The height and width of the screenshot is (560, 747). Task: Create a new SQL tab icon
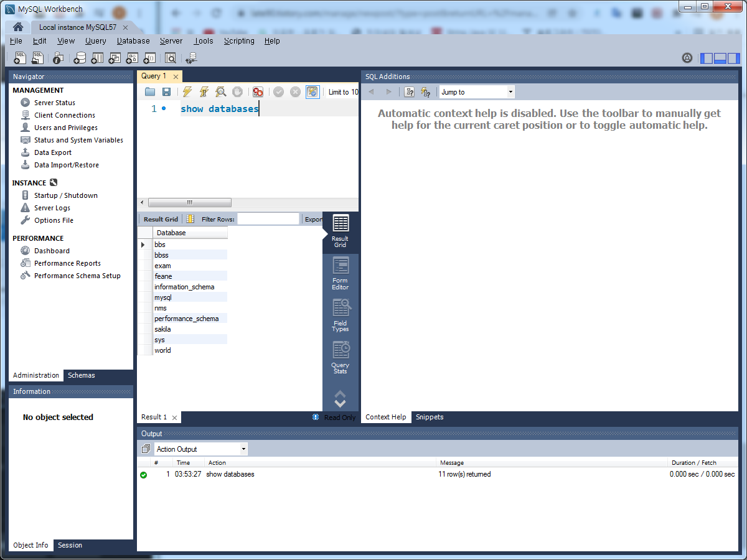[21, 58]
